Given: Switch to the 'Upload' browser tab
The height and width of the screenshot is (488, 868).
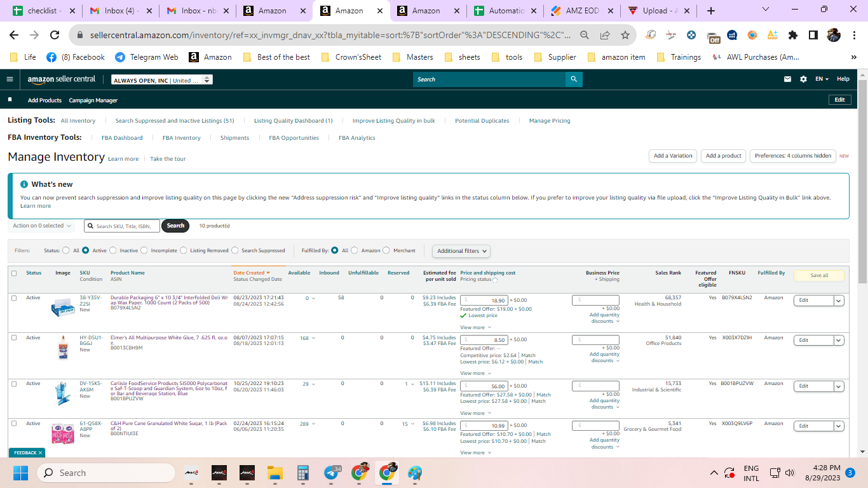Looking at the screenshot, I should click(x=659, y=11).
